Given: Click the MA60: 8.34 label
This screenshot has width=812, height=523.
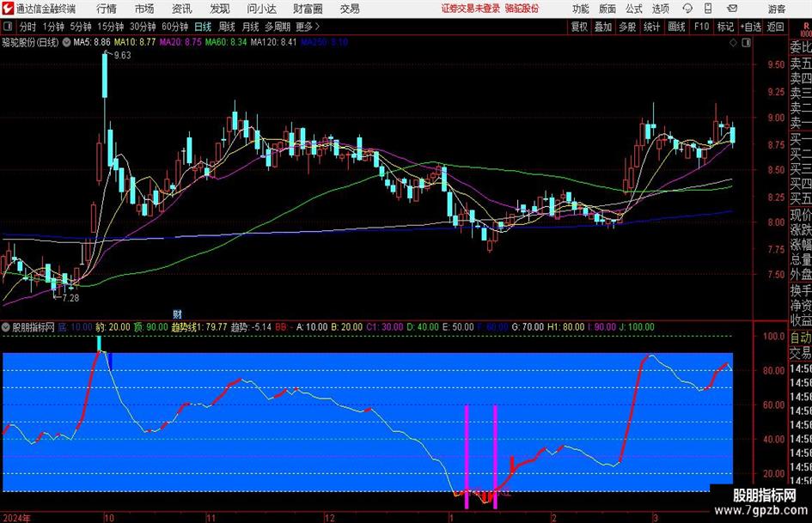Looking at the screenshot, I should [x=226, y=42].
